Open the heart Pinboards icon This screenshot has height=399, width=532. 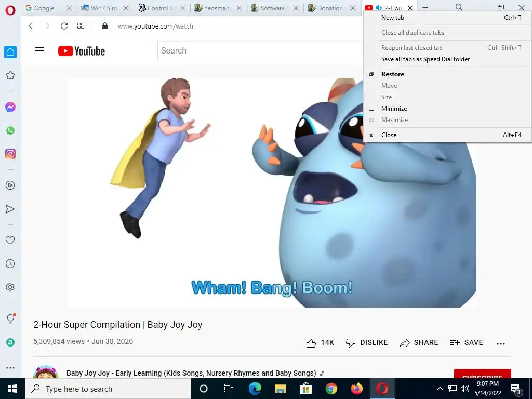10,240
